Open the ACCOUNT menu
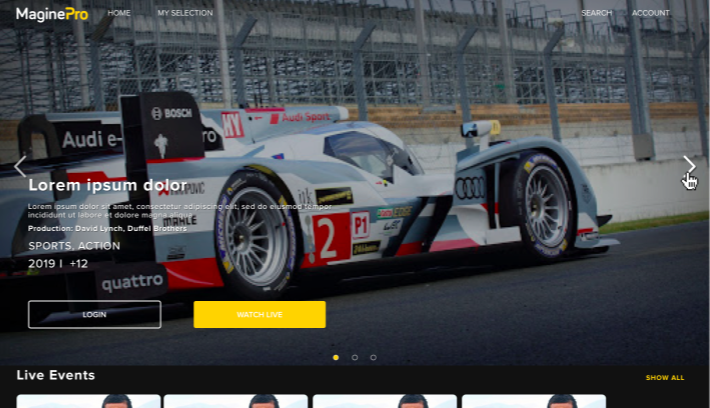The image size is (710, 408). pyautogui.click(x=650, y=13)
